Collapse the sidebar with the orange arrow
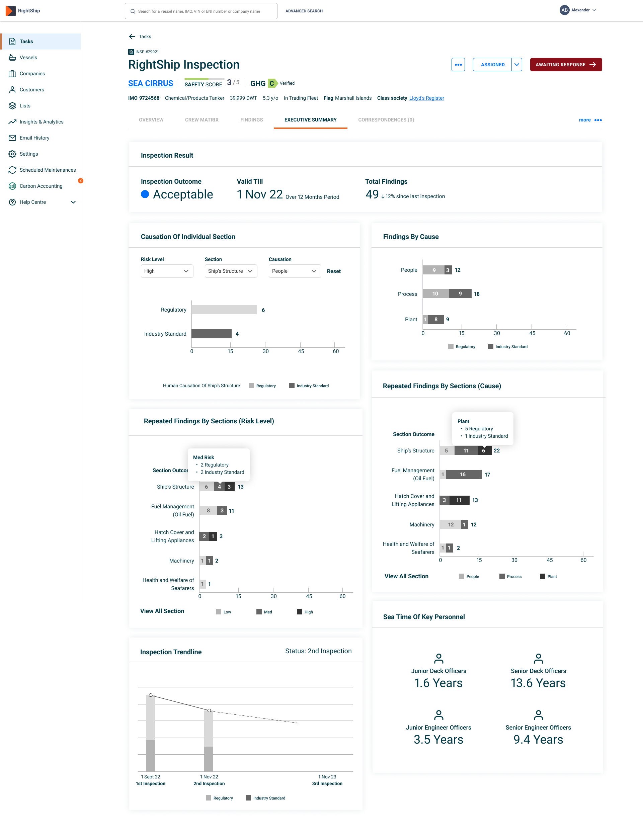Image resolution: width=643 pixels, height=840 pixels. 81,181
